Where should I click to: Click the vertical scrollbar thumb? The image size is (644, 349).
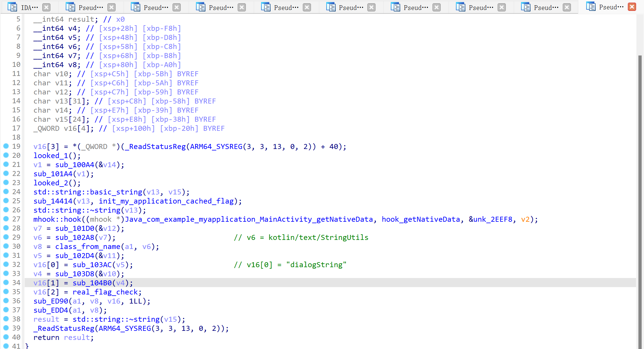click(x=640, y=199)
